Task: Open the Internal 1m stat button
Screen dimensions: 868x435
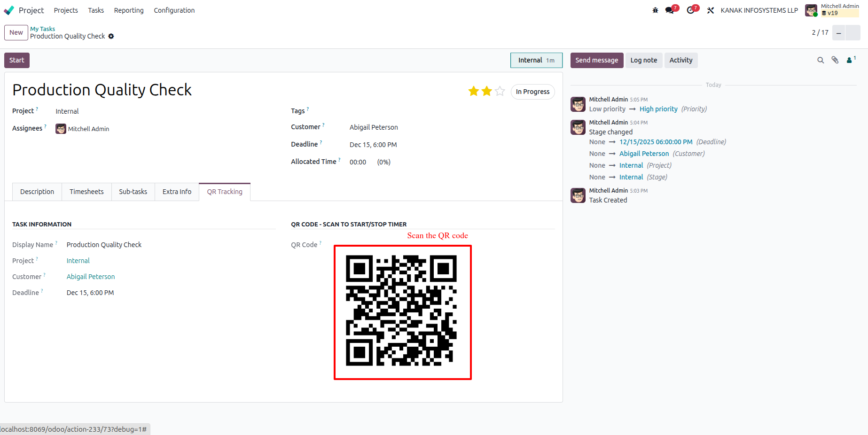Action: (536, 60)
